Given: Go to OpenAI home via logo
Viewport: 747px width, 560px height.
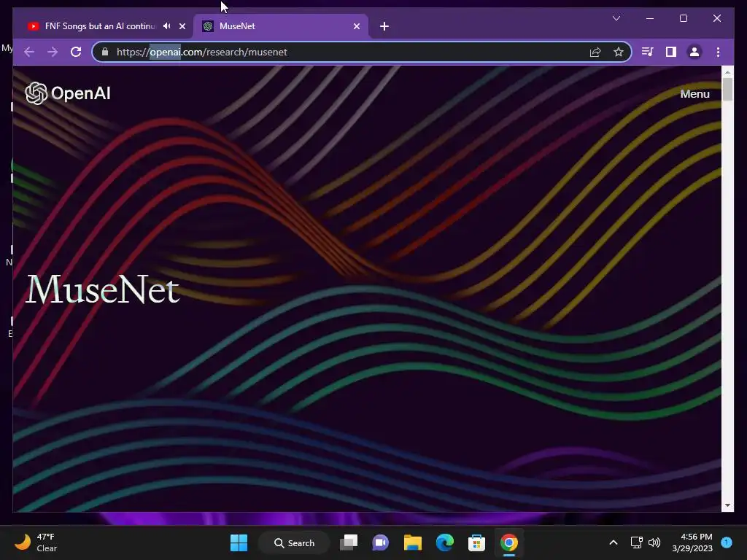Looking at the screenshot, I should 68,93.
